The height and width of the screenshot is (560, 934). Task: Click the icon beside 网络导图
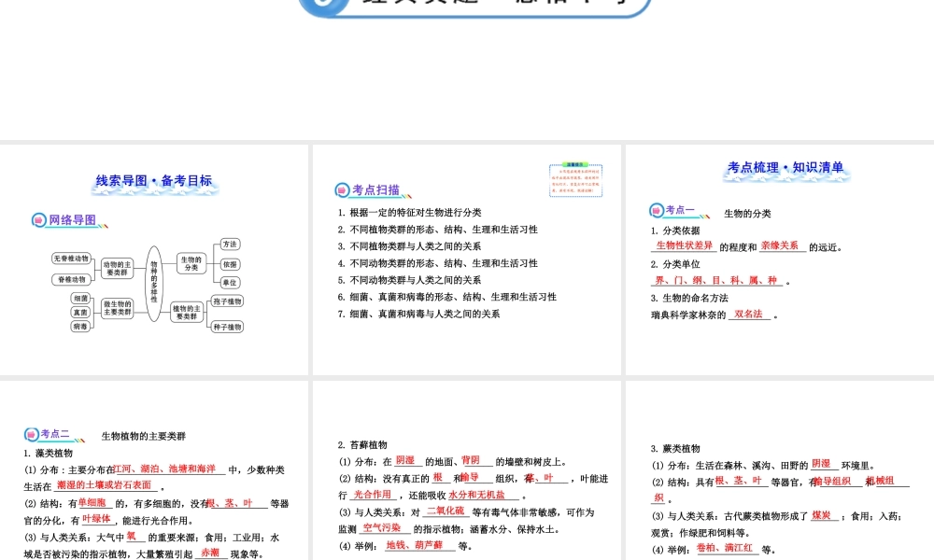click(x=38, y=220)
